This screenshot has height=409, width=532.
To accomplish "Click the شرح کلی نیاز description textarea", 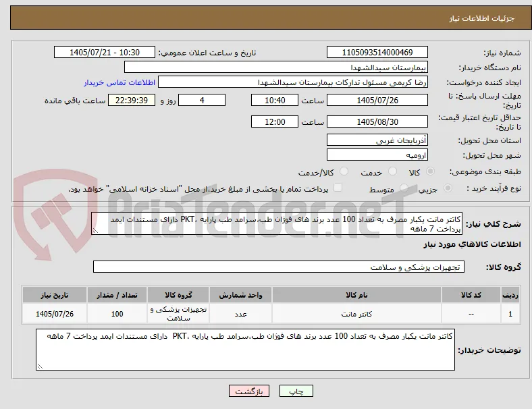I will (277, 224).
